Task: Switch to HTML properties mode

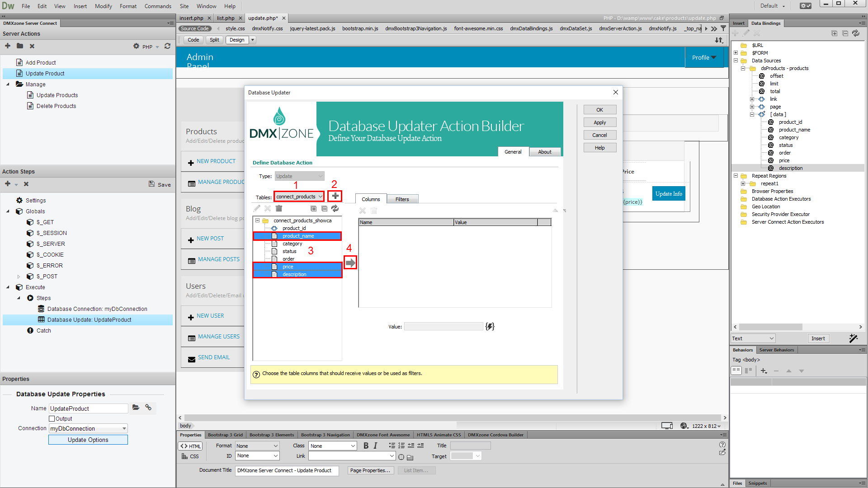Action: click(x=190, y=446)
